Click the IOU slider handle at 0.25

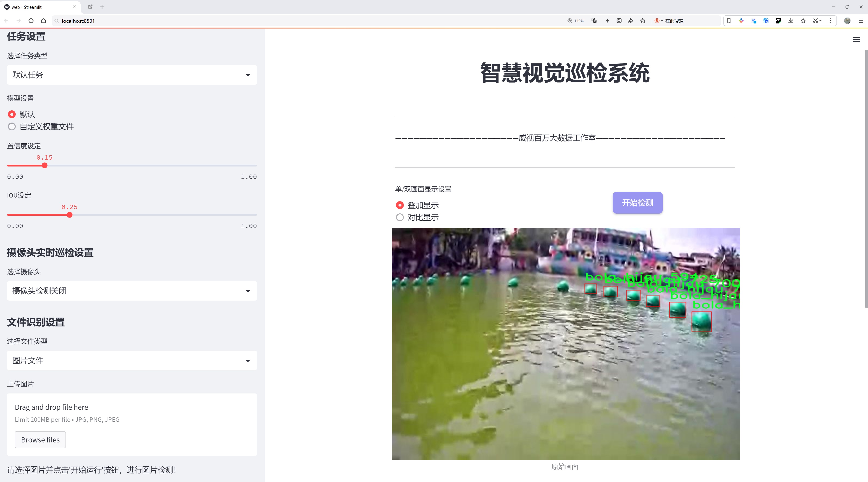coord(69,215)
